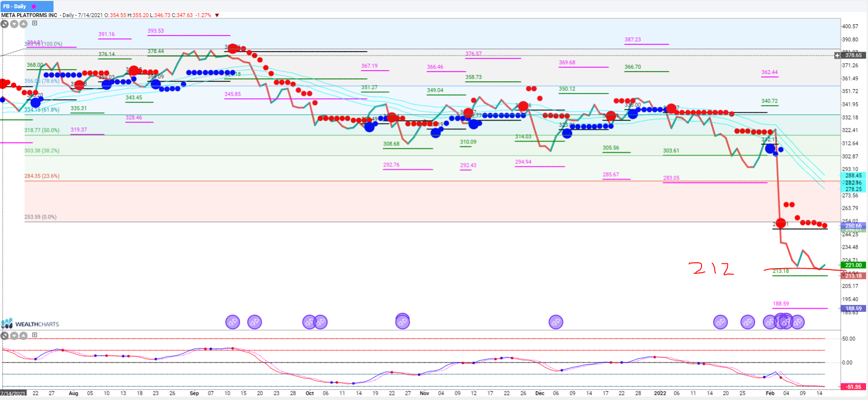
Task: Click the magenta 328.46 level label
Action: coord(134,118)
